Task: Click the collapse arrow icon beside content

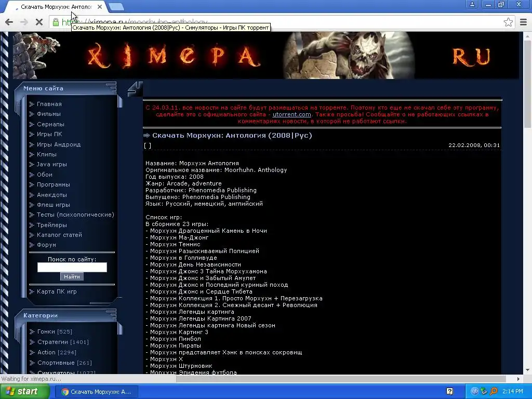Action: (136, 89)
